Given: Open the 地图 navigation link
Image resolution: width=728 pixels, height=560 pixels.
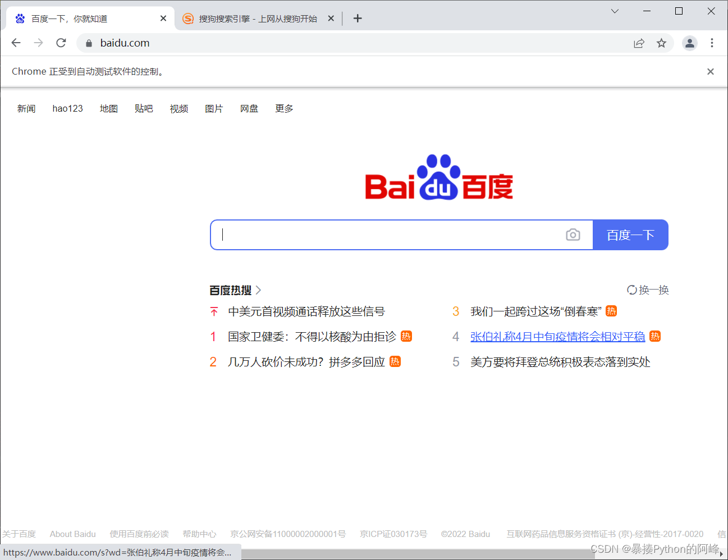Looking at the screenshot, I should pyautogui.click(x=109, y=108).
